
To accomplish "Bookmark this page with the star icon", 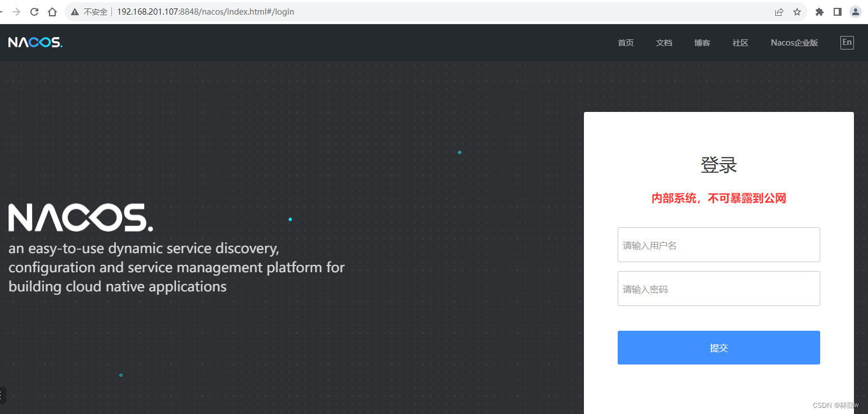I will [797, 11].
